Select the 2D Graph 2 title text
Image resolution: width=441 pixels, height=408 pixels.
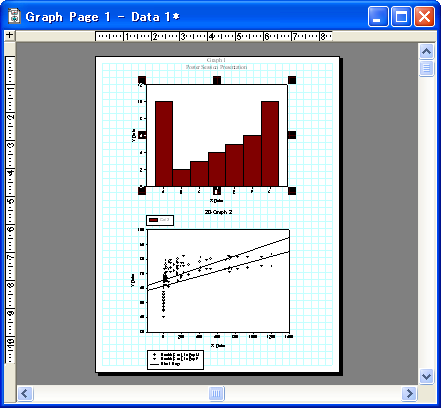click(218, 212)
